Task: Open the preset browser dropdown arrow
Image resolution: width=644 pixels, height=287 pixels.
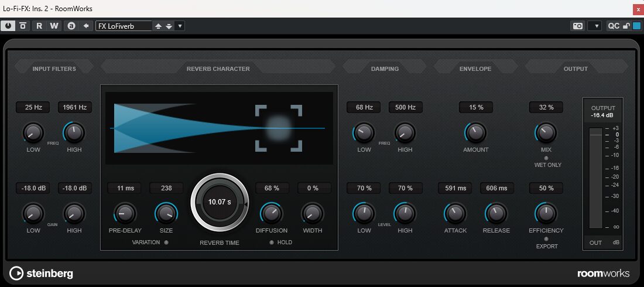Action: point(180,26)
